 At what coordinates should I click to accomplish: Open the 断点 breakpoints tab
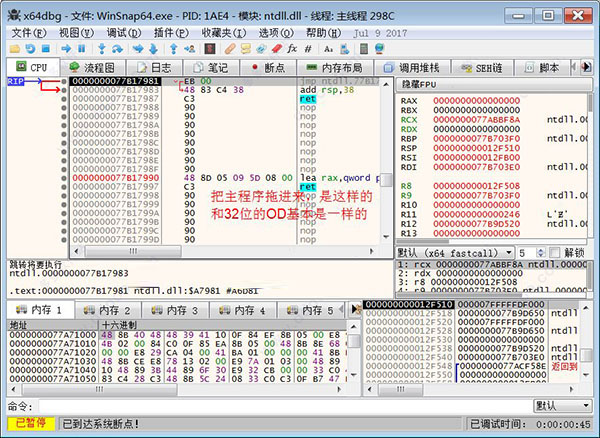pyautogui.click(x=268, y=68)
